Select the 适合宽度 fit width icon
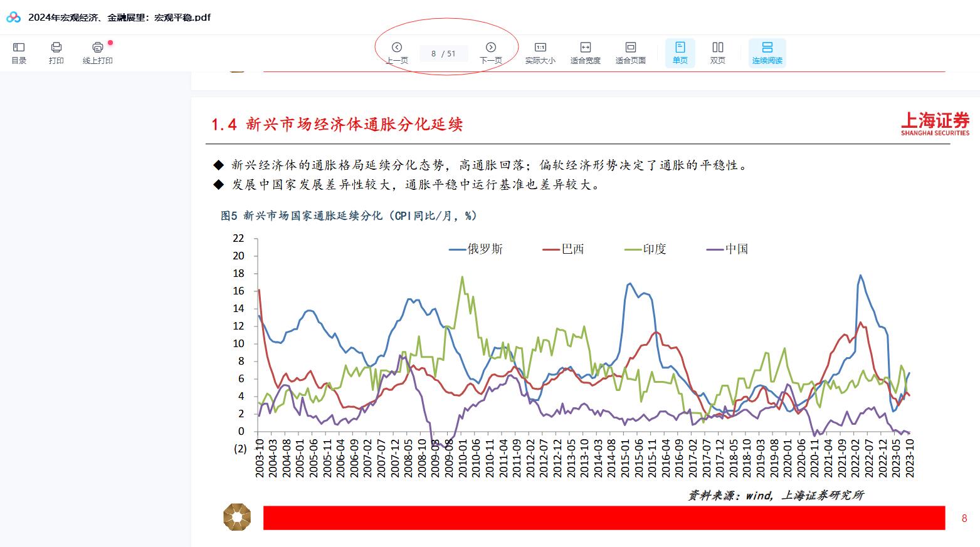This screenshot has width=980, height=547. coord(584,53)
